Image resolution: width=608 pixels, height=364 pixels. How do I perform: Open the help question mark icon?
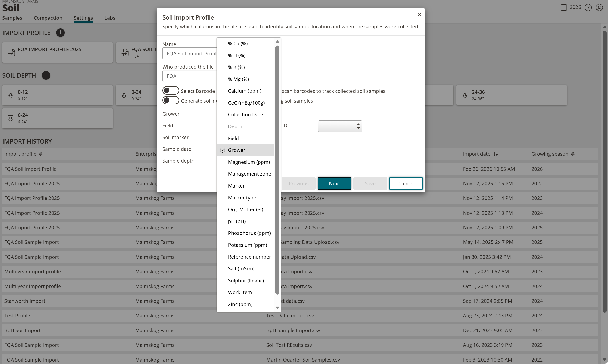coord(588,7)
